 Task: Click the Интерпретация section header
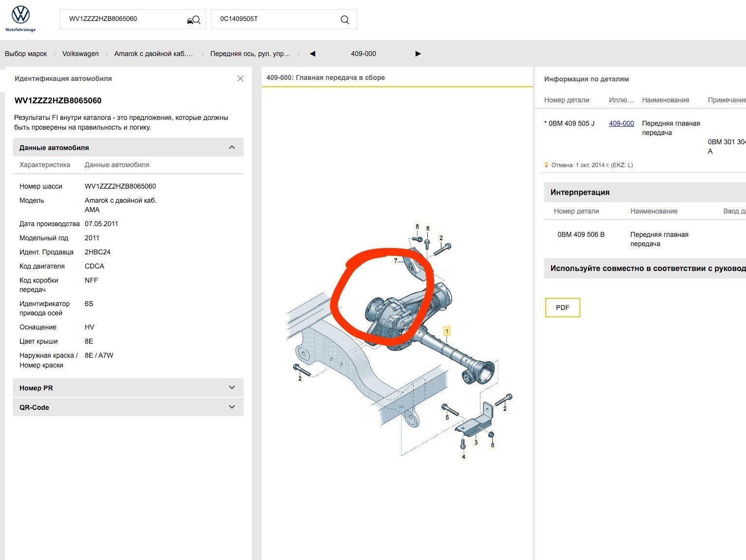click(x=645, y=192)
